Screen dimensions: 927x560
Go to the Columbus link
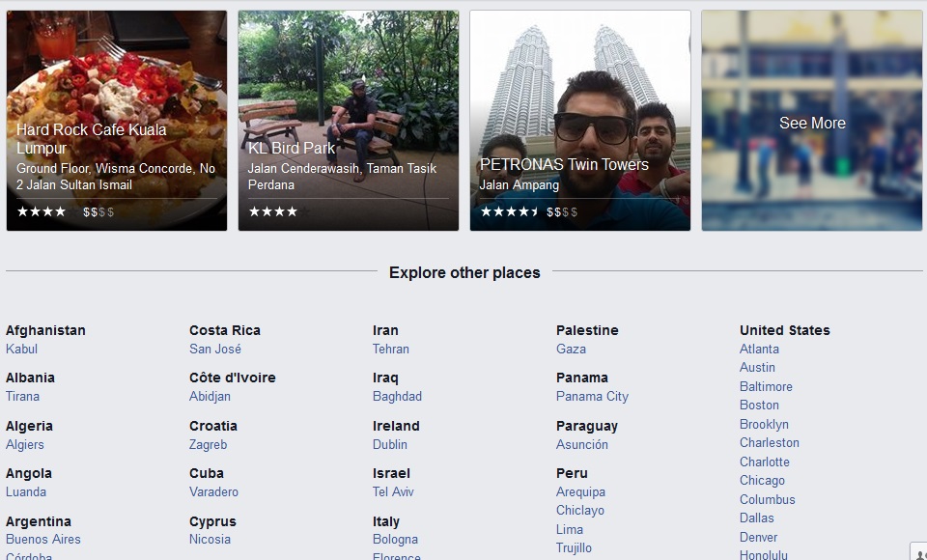[x=768, y=500]
